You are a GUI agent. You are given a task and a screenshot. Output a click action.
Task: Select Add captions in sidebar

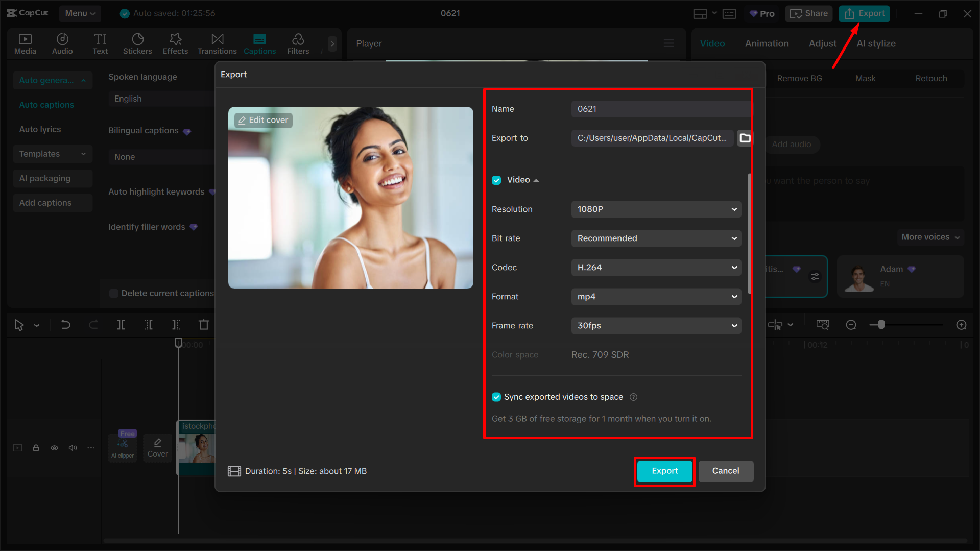(x=53, y=203)
